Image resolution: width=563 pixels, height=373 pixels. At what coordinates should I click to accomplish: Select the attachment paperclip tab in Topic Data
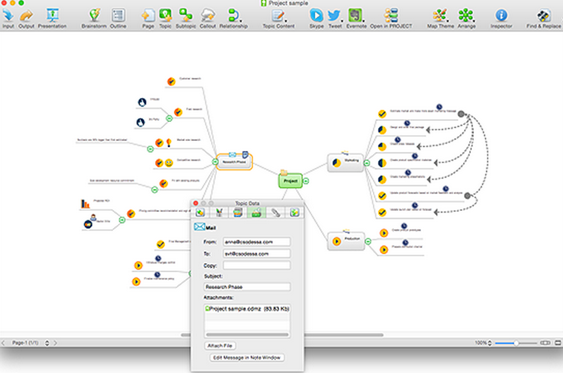coord(275,213)
